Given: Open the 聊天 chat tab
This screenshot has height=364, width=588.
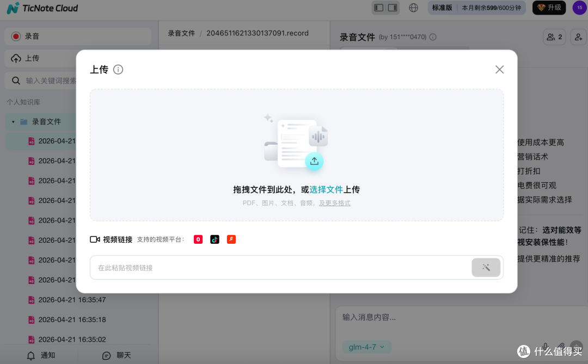Looking at the screenshot, I should [117, 355].
